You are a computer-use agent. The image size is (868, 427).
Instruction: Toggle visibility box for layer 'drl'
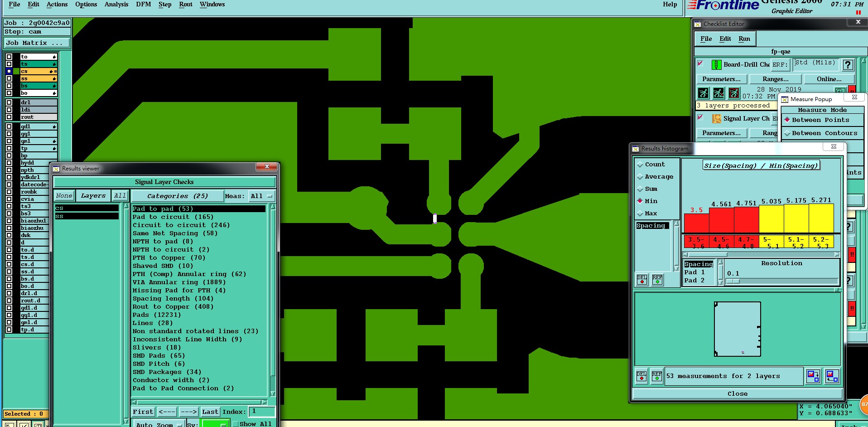click(9, 102)
